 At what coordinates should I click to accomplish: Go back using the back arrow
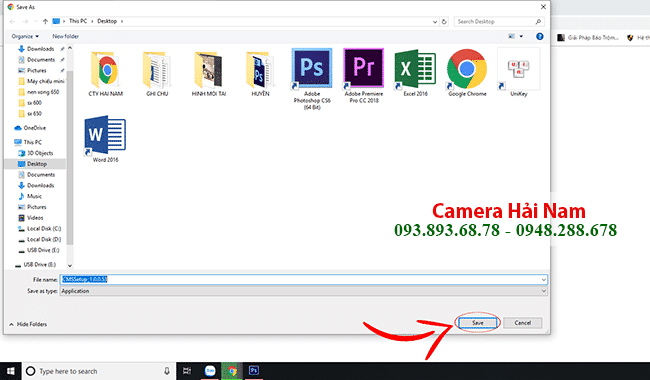12,21
